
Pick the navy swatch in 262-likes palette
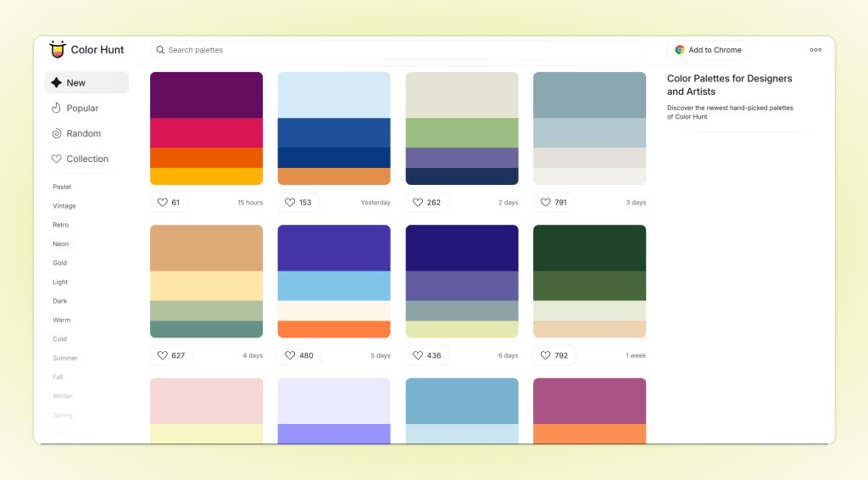point(462,176)
